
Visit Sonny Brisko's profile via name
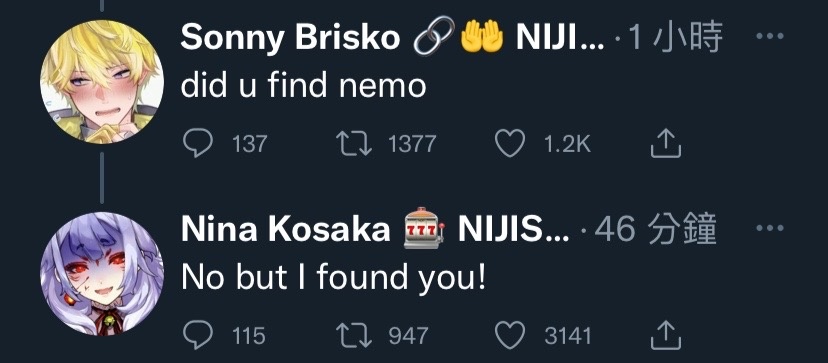pyautogui.click(x=290, y=38)
